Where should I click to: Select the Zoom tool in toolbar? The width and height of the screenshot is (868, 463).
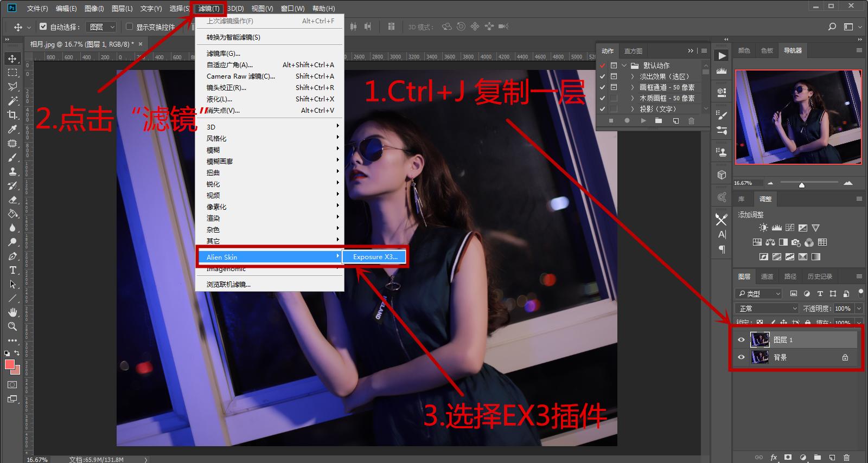12,326
